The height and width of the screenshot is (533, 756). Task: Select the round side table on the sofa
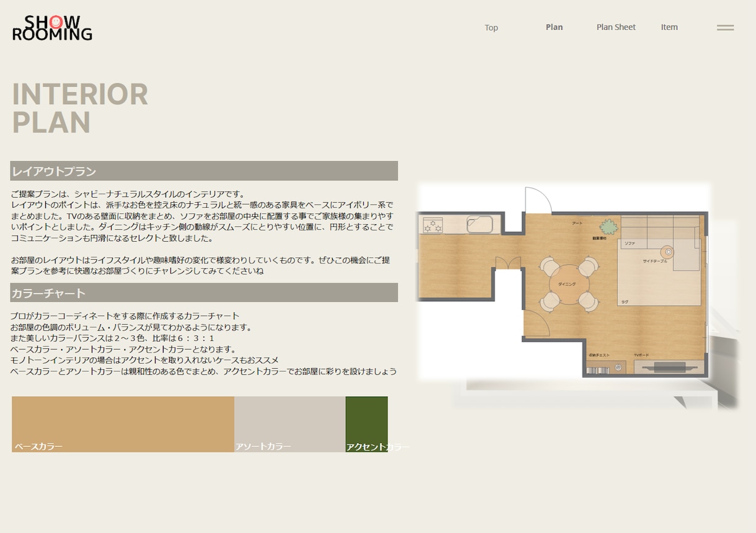(x=667, y=252)
